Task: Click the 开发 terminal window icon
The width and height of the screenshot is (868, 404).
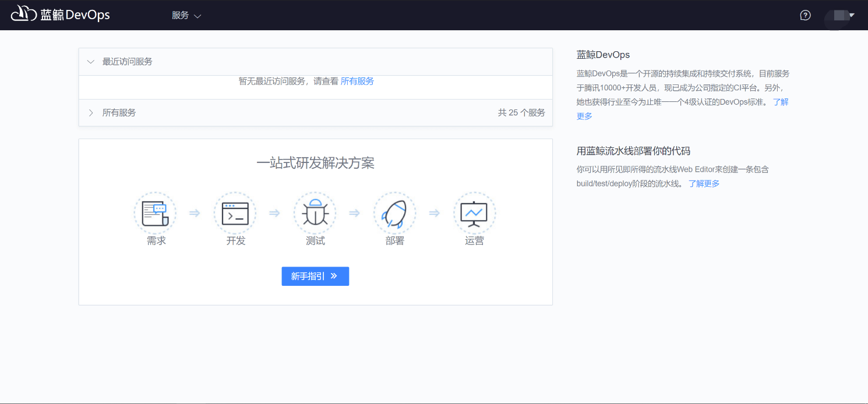Action: point(235,213)
